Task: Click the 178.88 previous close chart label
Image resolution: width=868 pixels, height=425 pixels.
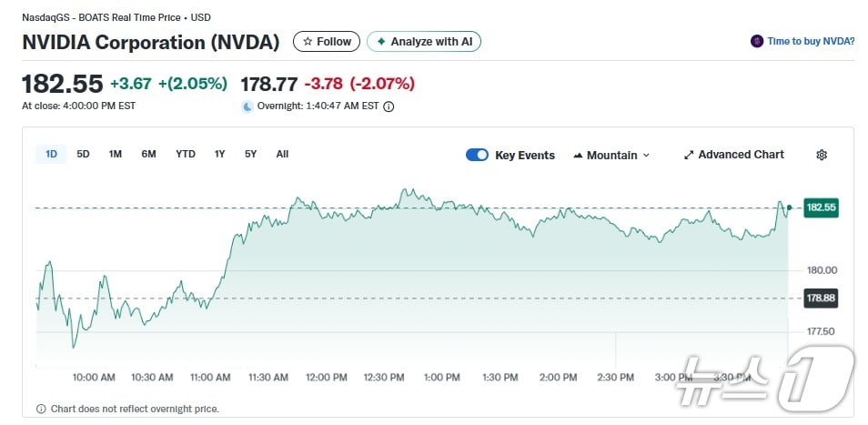Action: 820,298
